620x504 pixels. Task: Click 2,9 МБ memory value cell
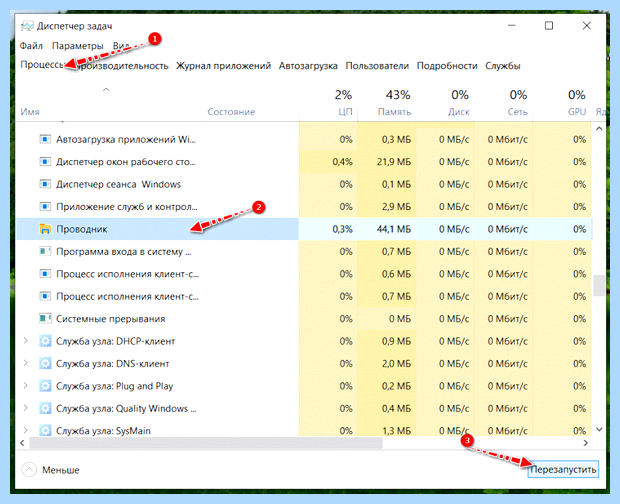point(396,206)
